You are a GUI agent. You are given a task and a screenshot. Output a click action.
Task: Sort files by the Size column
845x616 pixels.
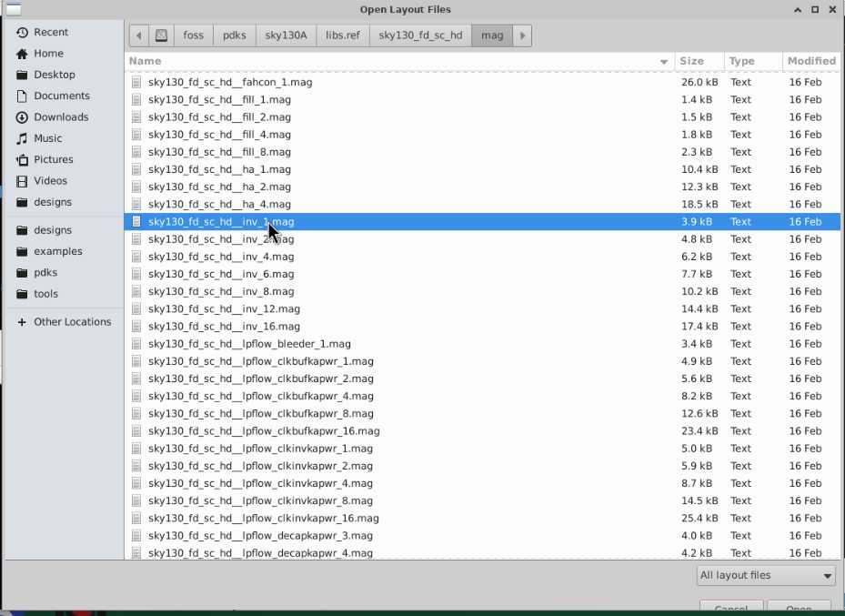[x=692, y=61]
